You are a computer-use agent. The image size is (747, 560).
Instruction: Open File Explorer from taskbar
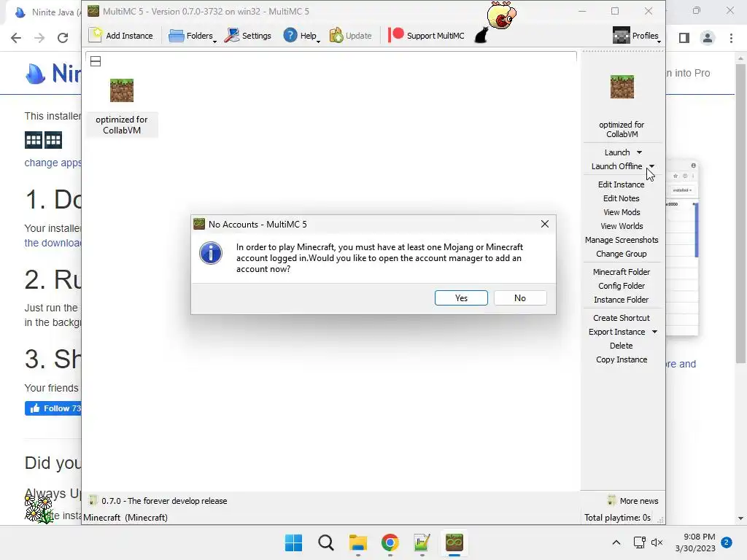[x=357, y=542]
